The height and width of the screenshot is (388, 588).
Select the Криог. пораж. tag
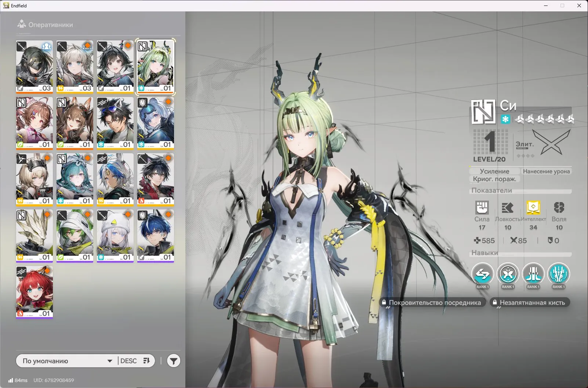[x=494, y=179]
